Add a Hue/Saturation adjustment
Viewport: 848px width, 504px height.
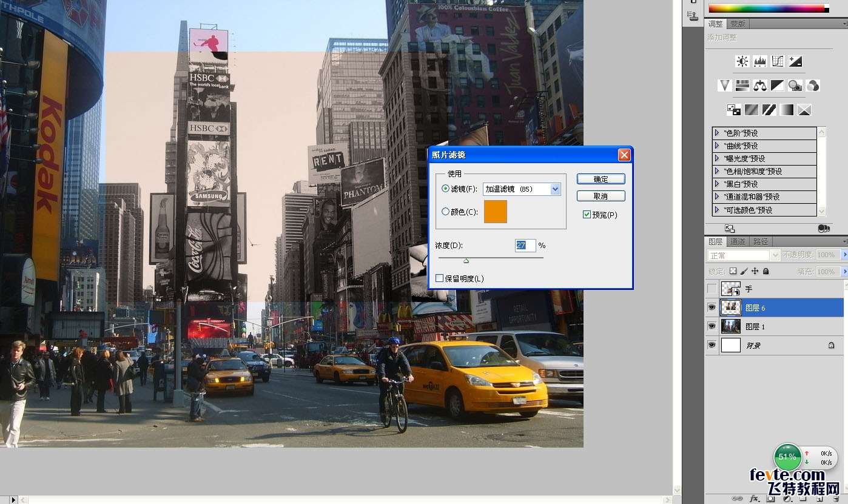(x=742, y=86)
